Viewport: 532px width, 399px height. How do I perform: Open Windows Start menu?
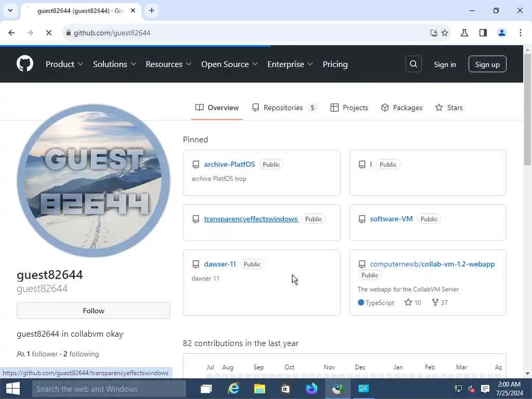click(13, 389)
